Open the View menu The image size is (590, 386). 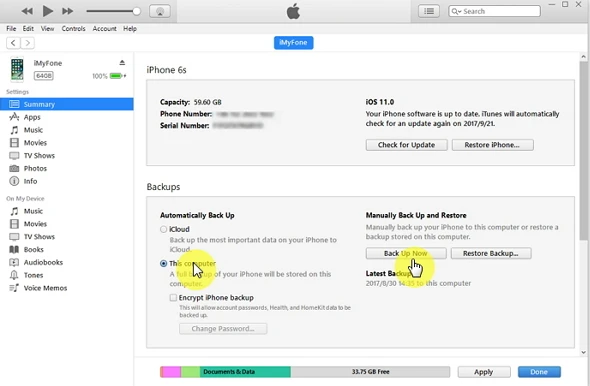coord(47,29)
